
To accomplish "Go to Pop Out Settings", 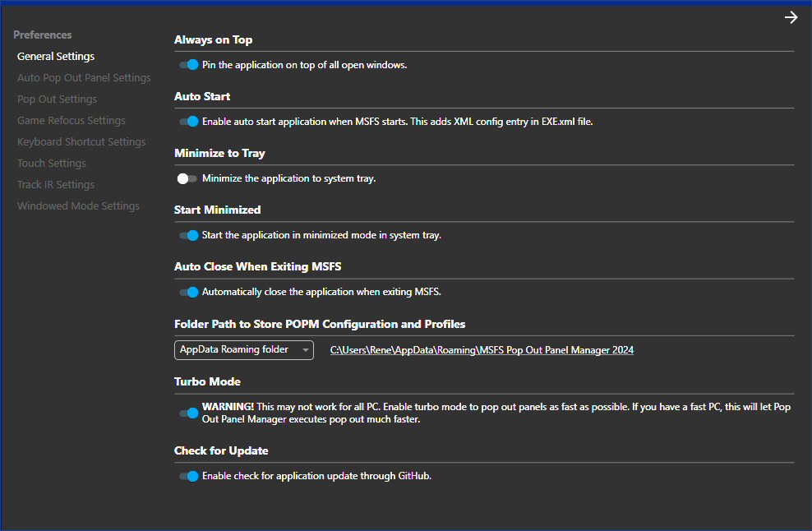I will click(x=57, y=99).
